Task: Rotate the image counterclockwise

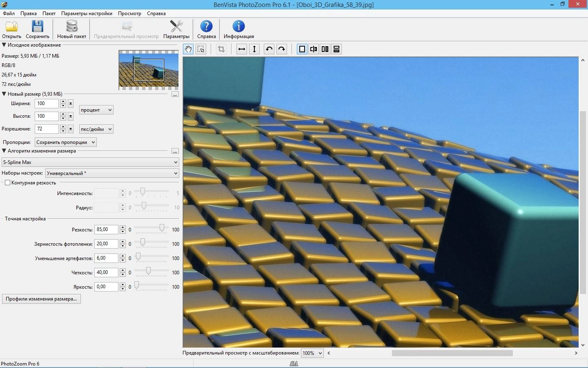Action: (269, 49)
